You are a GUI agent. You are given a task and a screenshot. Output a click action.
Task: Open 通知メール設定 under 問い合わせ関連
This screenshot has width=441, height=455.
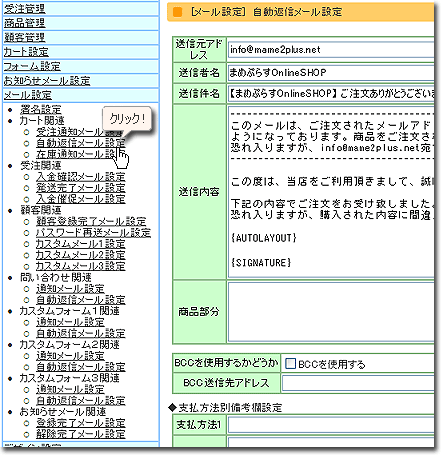coord(70,289)
